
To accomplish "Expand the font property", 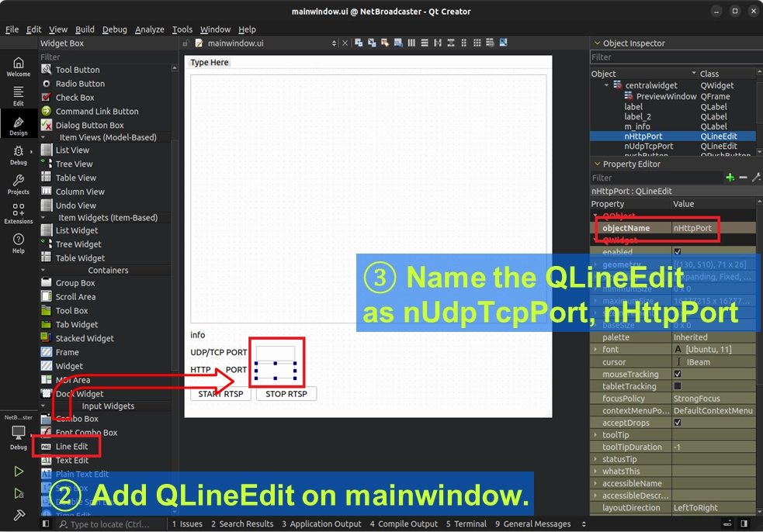I will pos(595,349).
